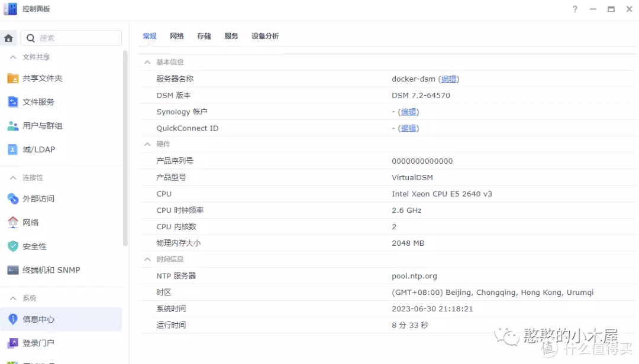This screenshot has width=639, height=364.
Task: Select 用户与群组 label in sidebar
Action: [x=43, y=126]
